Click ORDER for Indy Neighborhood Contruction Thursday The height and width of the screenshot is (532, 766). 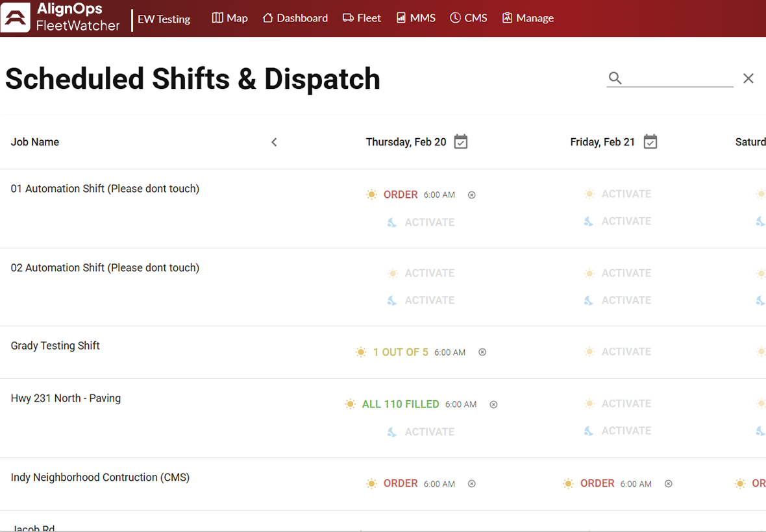[401, 483]
